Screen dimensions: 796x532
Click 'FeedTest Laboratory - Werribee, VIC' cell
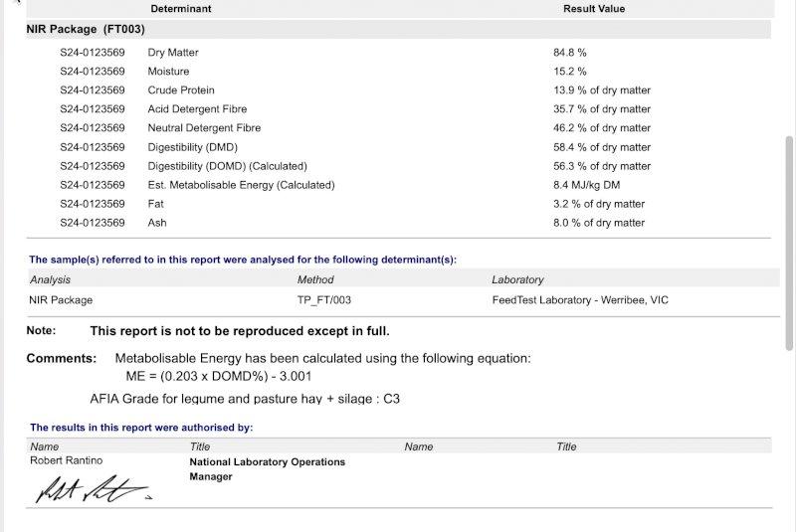pyautogui.click(x=580, y=299)
